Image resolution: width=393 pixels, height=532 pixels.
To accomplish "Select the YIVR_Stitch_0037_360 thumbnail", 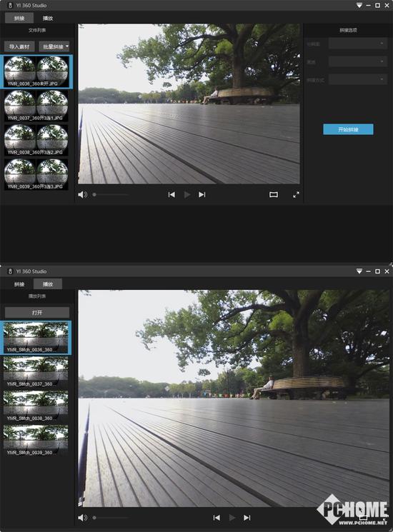I will (x=36, y=372).
